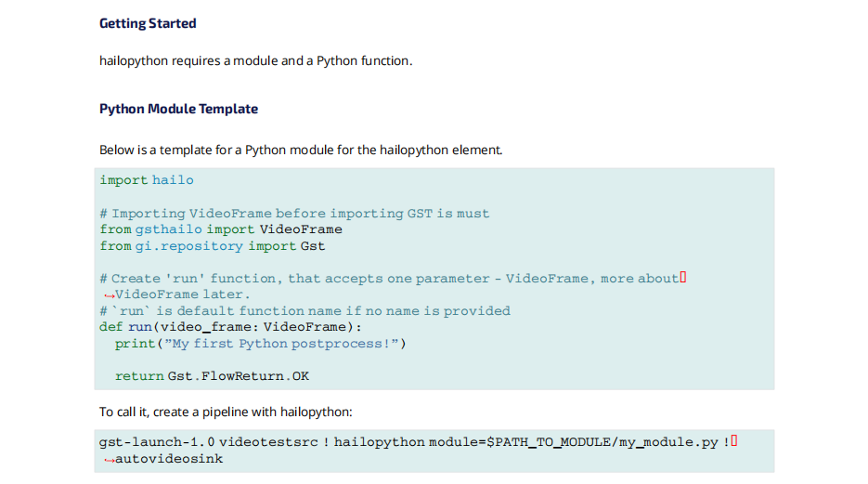Click the "Getting Started" heading
This screenshot has width=868, height=484.
click(x=148, y=23)
